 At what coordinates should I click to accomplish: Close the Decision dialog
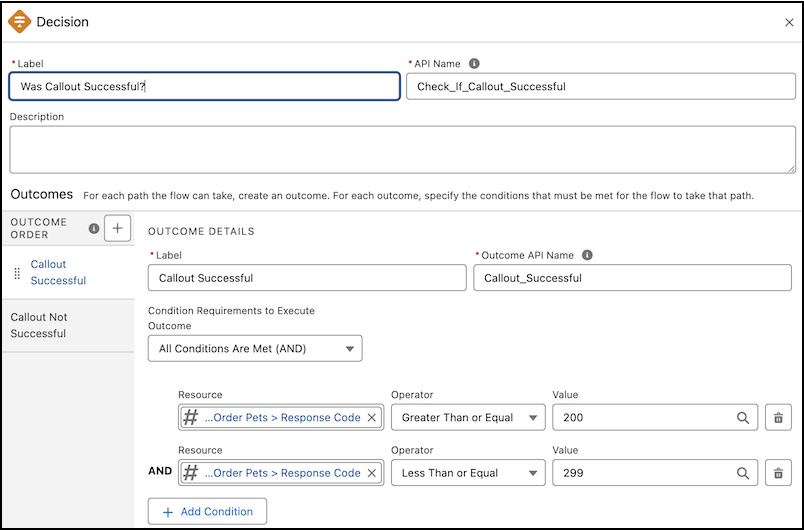[789, 22]
